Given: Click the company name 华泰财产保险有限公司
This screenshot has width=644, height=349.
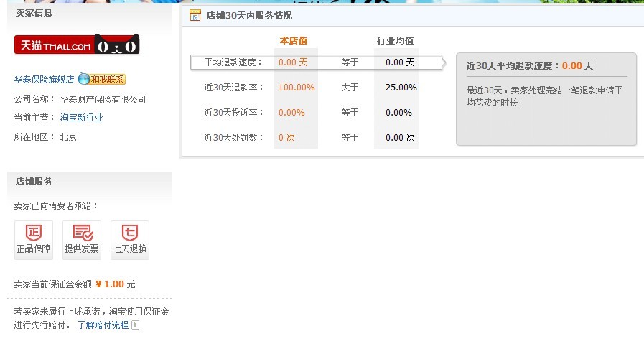Looking at the screenshot, I should [x=103, y=99].
